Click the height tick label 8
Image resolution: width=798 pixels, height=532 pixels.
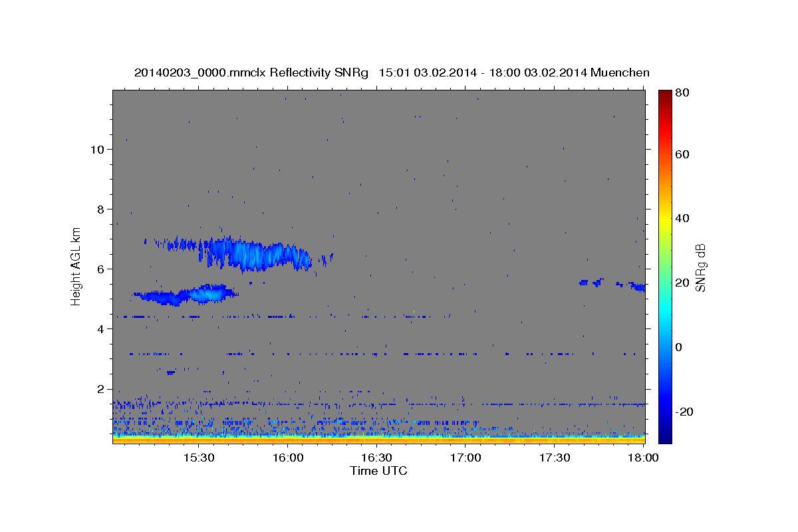pyautogui.click(x=102, y=209)
